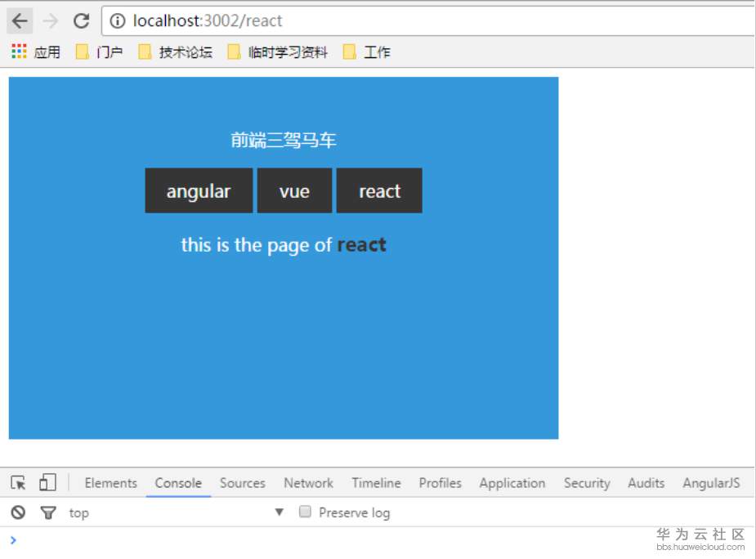Reload the page with the refresh icon
Viewport: 756px width, 559px height.
coord(81,20)
